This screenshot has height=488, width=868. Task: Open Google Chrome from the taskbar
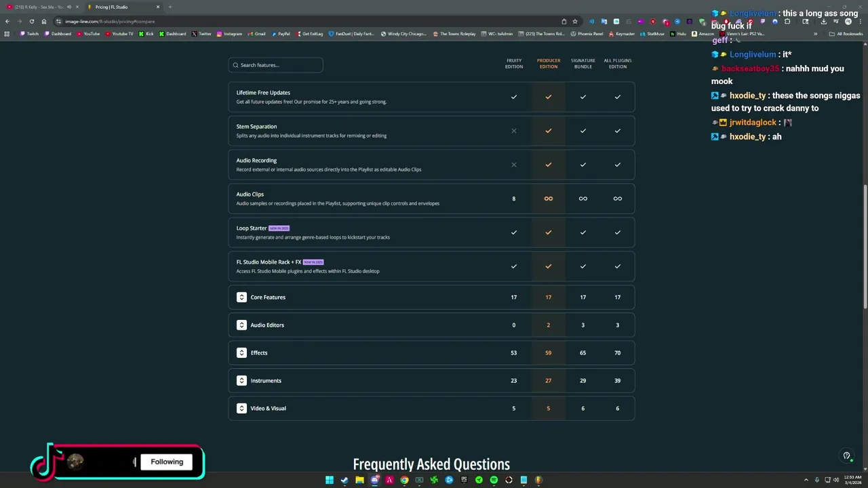(404, 480)
